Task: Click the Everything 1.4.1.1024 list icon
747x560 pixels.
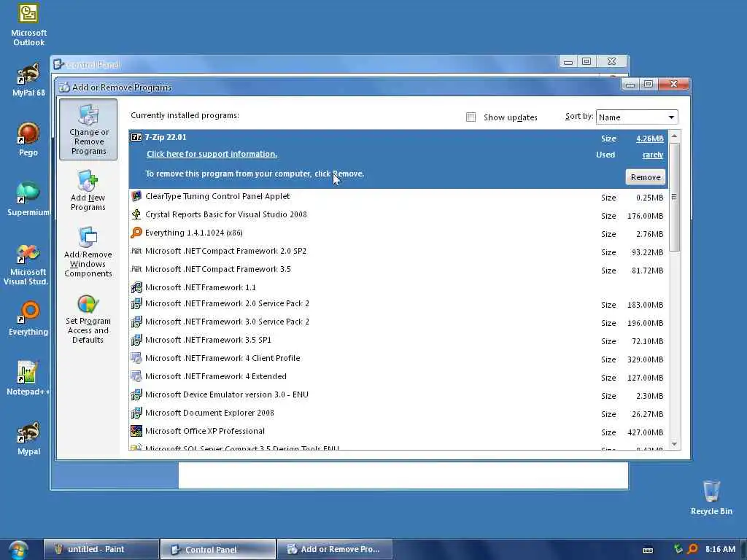Action: coord(136,233)
